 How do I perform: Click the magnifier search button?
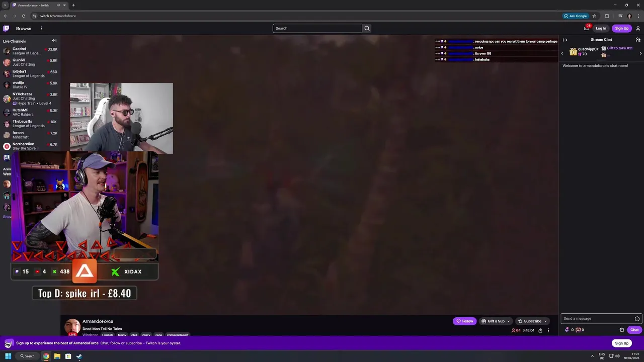pyautogui.click(x=367, y=28)
